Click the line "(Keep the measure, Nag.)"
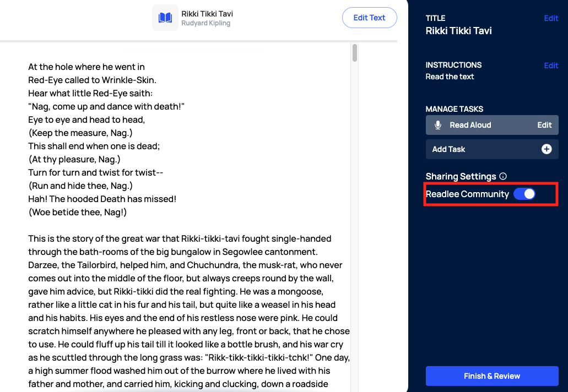The image size is (568, 392). [x=80, y=133]
